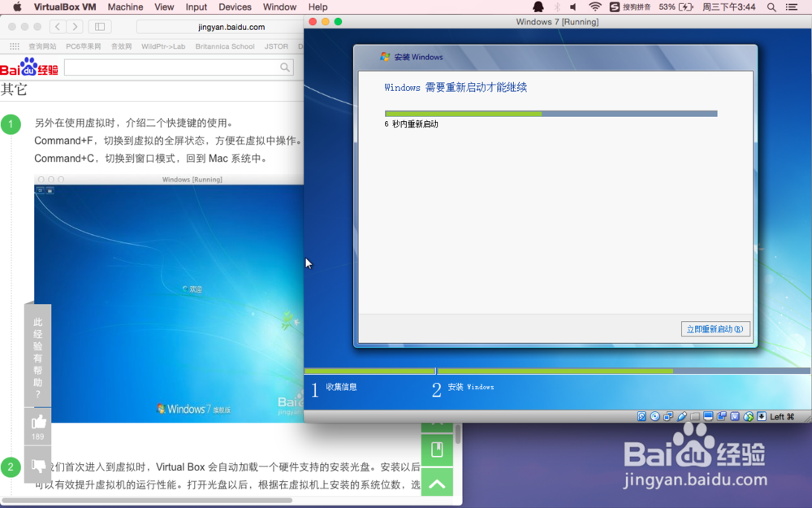Open the Safari favorites grid icon

(15, 46)
